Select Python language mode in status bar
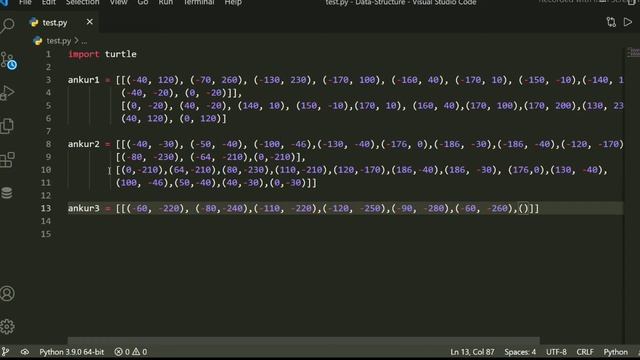The width and height of the screenshot is (640, 360). (616, 352)
